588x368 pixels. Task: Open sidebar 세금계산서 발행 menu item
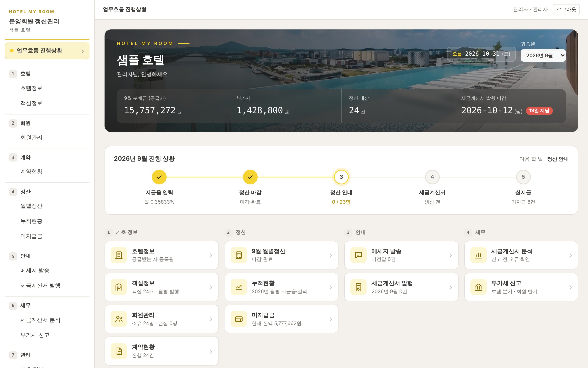pos(40,285)
